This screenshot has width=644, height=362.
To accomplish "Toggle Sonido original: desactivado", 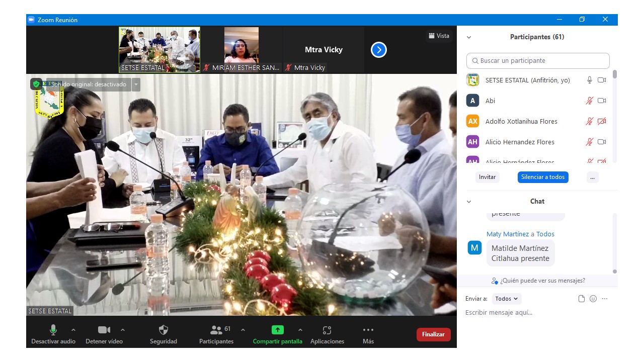I will (x=89, y=84).
